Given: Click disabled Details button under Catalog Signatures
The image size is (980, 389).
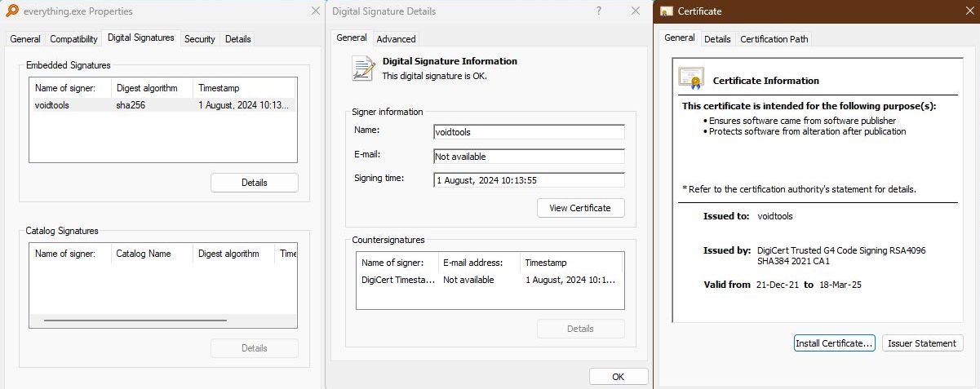Looking at the screenshot, I should point(255,348).
